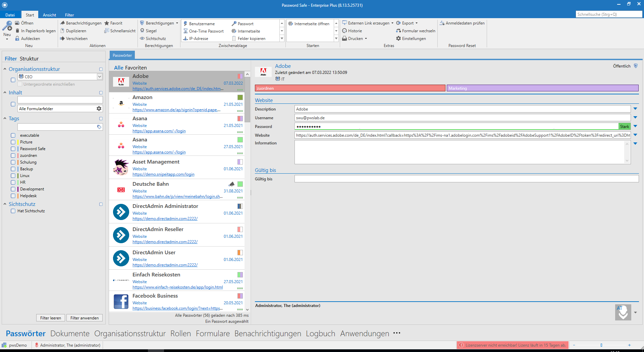Check Hat Sichtschutz

pyautogui.click(x=13, y=211)
